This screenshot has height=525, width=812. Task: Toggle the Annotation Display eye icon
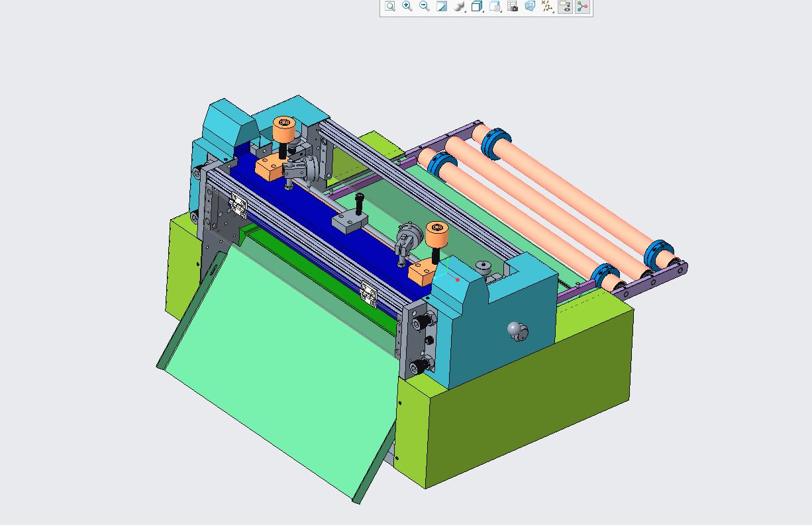pyautogui.click(x=565, y=7)
